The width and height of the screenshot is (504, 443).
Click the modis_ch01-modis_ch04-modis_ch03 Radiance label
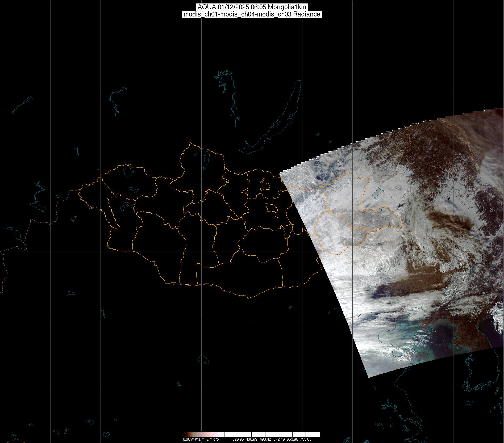252,14
